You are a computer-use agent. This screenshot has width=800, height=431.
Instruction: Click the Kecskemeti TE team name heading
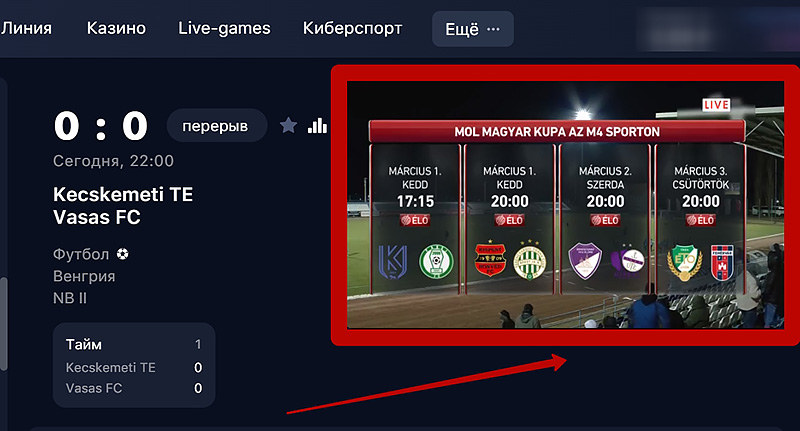click(123, 194)
